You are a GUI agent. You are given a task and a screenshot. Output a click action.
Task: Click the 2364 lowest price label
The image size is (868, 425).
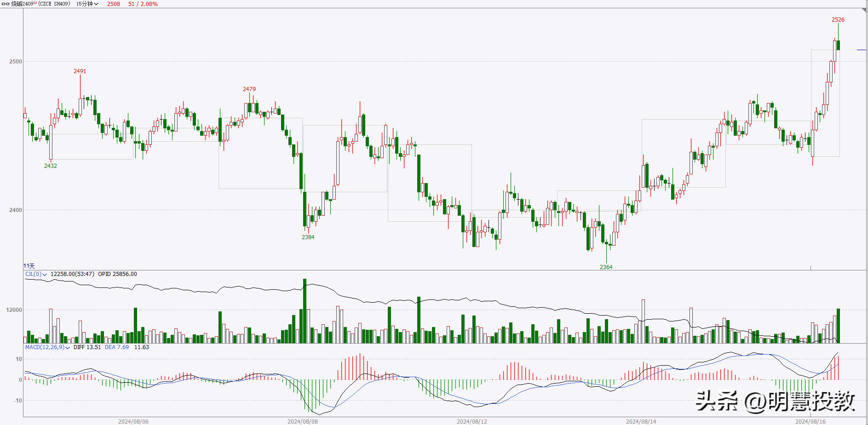tap(606, 267)
